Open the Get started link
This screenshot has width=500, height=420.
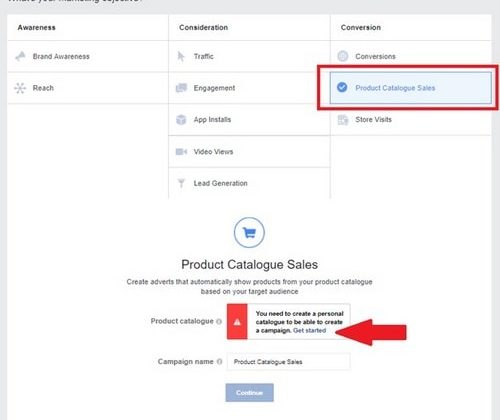309,330
